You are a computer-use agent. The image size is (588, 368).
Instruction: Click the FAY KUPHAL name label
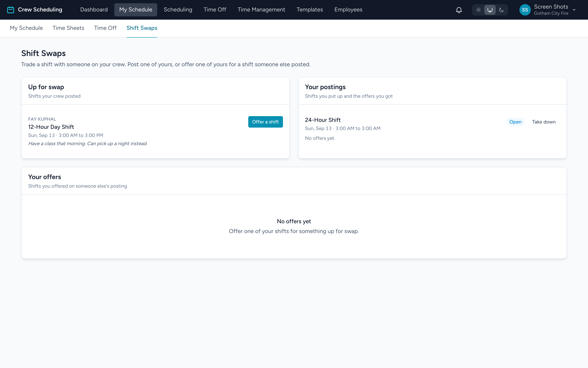(42, 119)
